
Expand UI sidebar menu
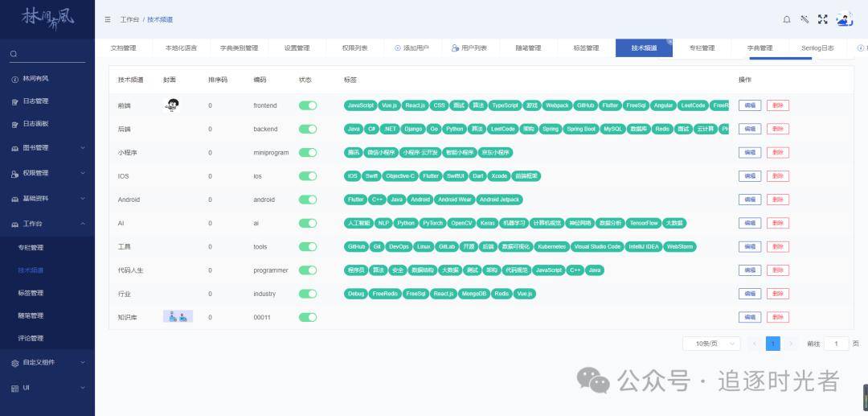click(47, 388)
